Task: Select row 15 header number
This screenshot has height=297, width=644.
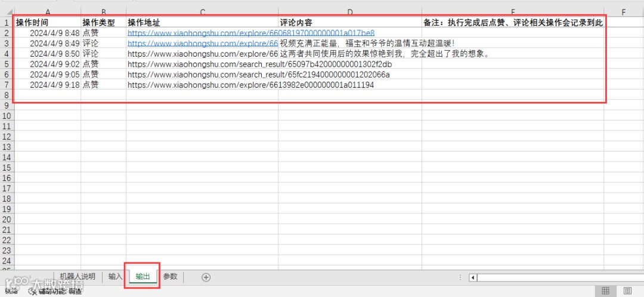Action: (x=7, y=167)
